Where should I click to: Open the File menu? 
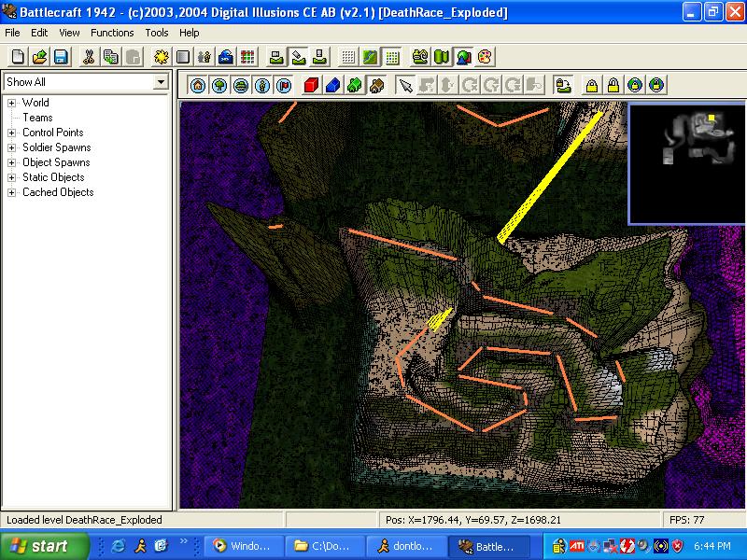click(12, 33)
